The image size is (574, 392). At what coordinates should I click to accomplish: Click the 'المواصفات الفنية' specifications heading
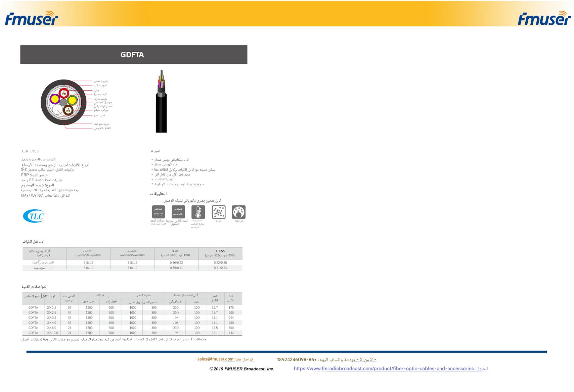[34, 287]
